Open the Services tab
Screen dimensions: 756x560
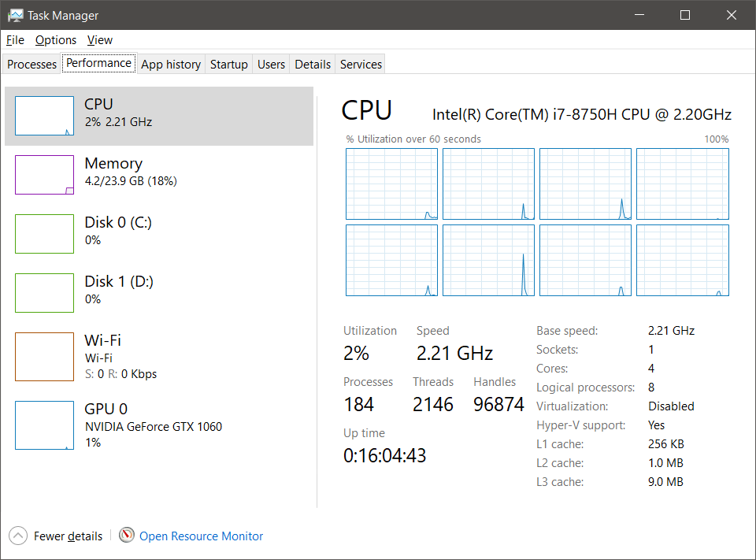click(x=361, y=64)
